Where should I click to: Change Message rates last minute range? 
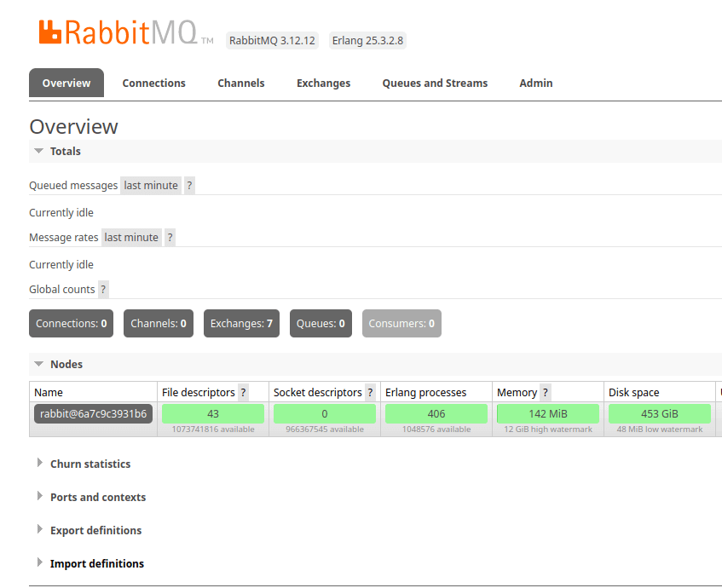(x=131, y=238)
